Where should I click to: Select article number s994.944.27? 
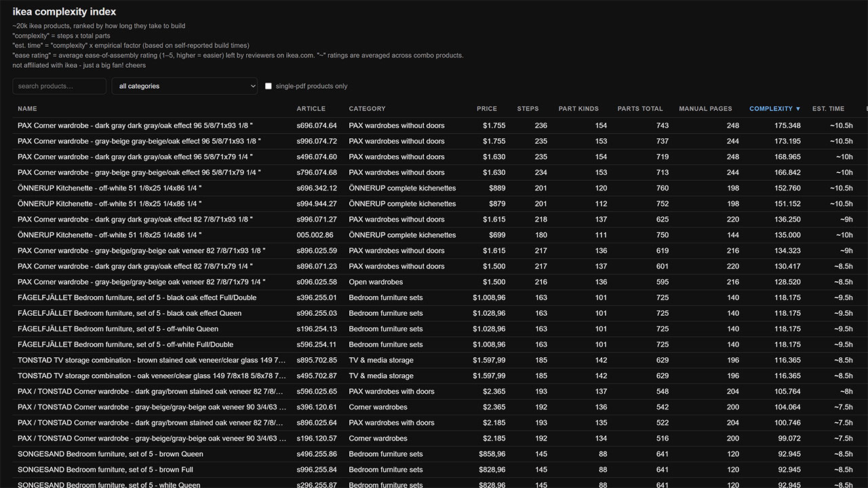point(317,203)
